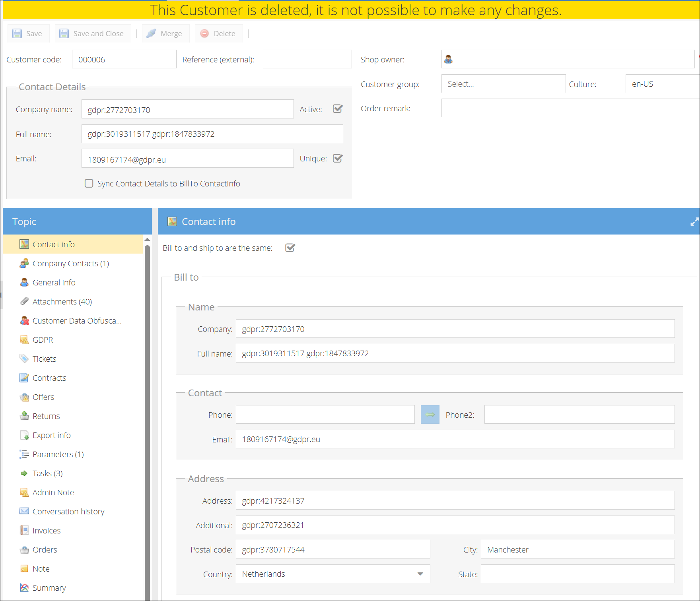The width and height of the screenshot is (700, 601).
Task: Toggle the Unique email checkbox
Action: [338, 159]
